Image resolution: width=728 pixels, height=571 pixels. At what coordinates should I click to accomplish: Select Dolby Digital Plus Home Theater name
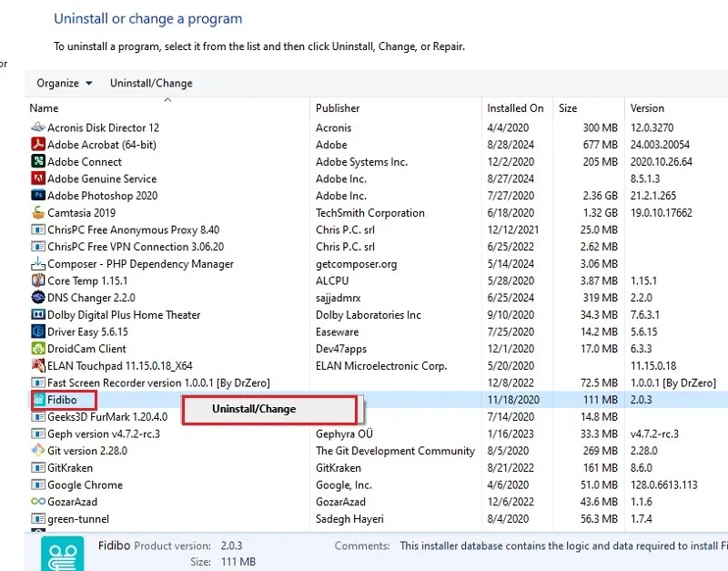(124, 315)
